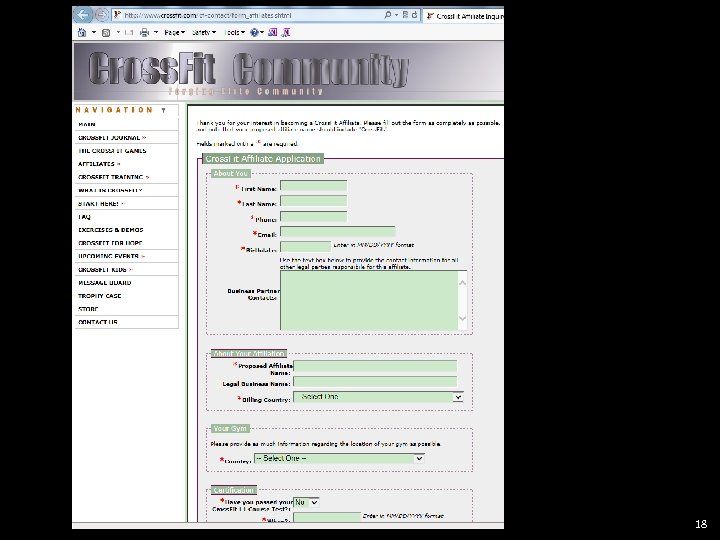Click the refresh icon in address bar
Image resolution: width=720 pixels, height=540 pixels.
[x=414, y=15]
